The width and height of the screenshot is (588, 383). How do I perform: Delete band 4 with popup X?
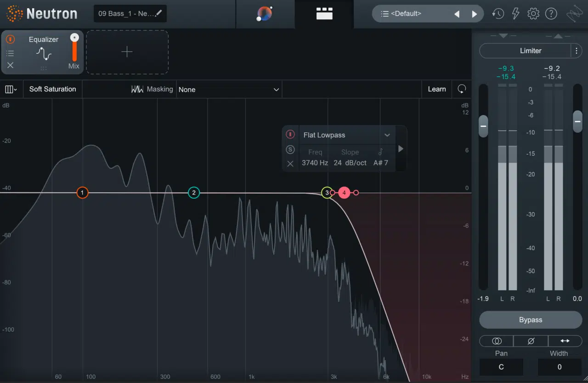[x=290, y=164]
